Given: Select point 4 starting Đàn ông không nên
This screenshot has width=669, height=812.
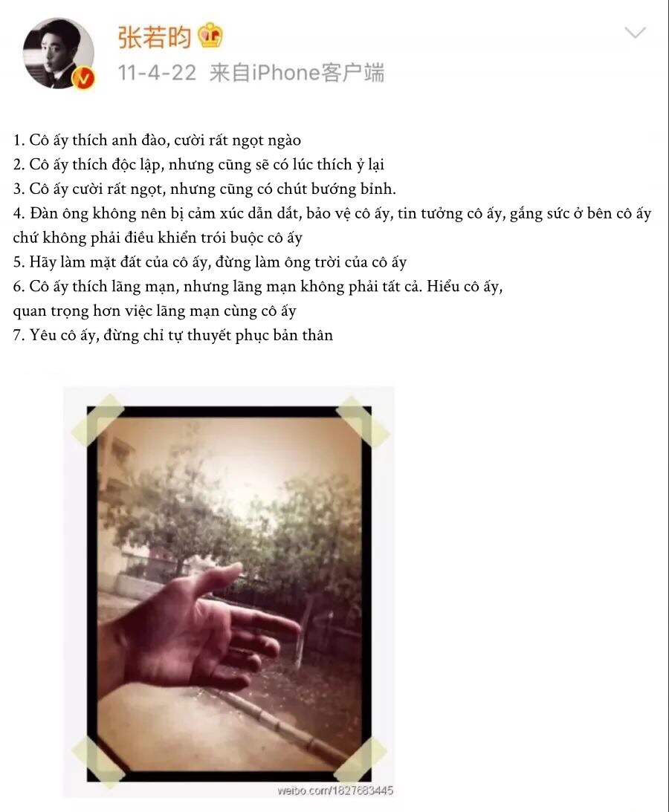Looking at the screenshot, I should click(x=332, y=213).
